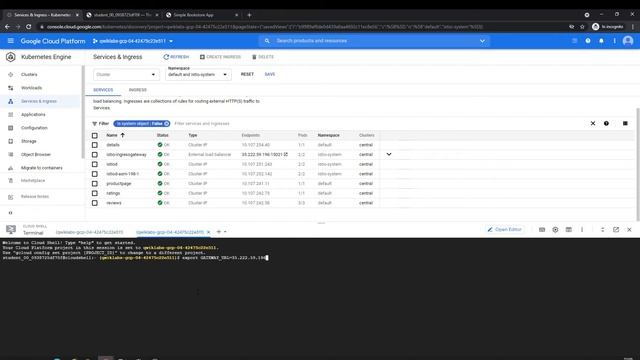Open the filter help icon
This screenshot has height=360, width=640.
pyautogui.click(x=606, y=124)
